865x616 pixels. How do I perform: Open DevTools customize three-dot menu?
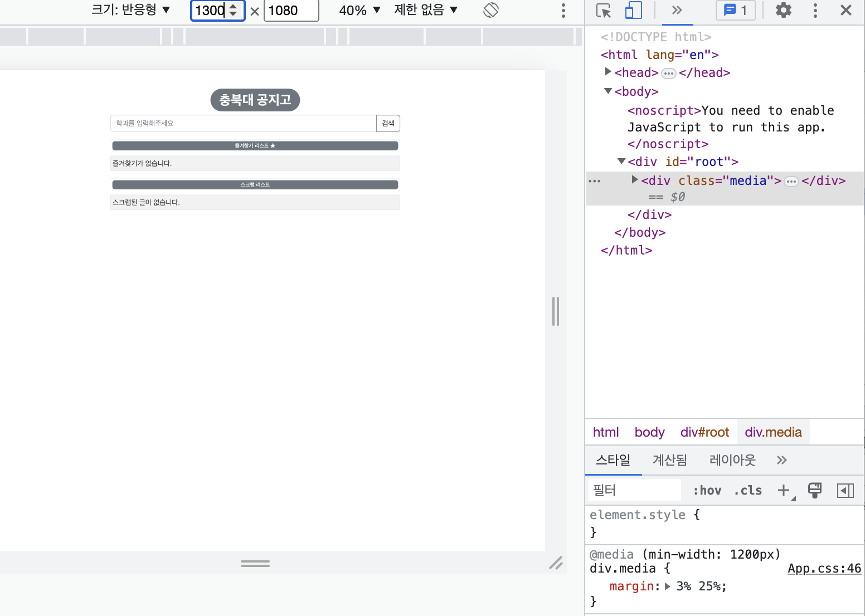(x=815, y=10)
